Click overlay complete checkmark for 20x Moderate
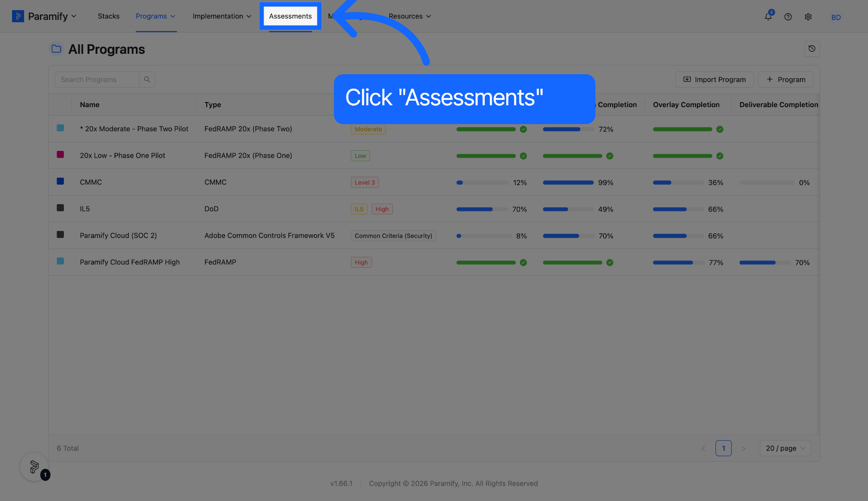Viewport: 868px width, 501px height. click(720, 129)
